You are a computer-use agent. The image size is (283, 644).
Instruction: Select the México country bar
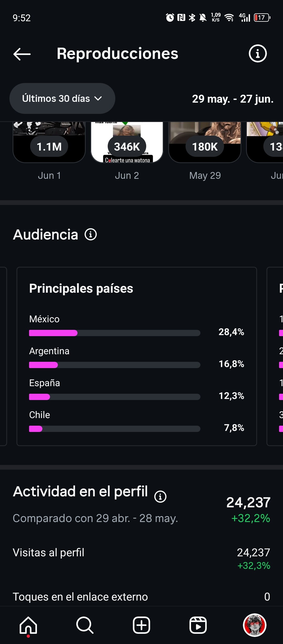115,333
